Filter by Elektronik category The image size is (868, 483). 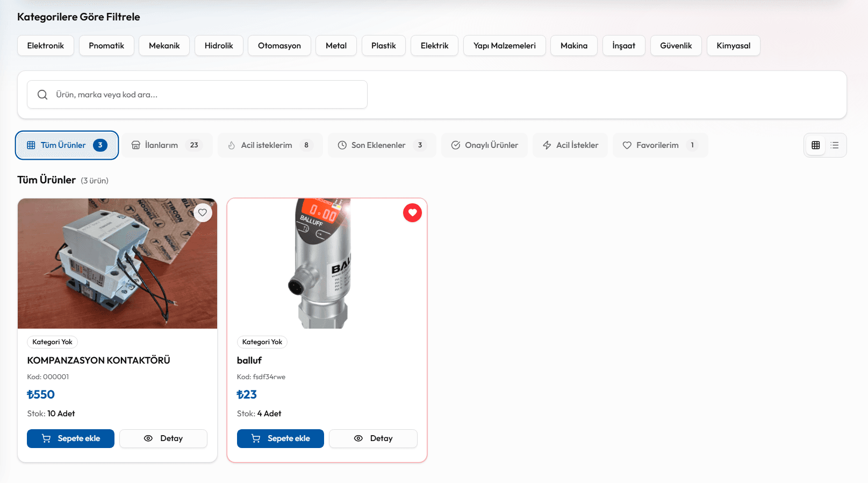coord(46,46)
